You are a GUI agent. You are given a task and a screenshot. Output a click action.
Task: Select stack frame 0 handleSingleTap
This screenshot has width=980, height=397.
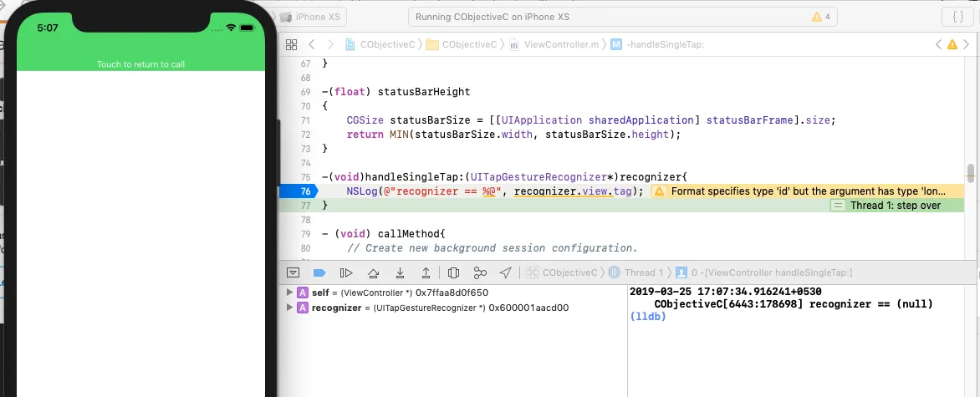click(763, 272)
